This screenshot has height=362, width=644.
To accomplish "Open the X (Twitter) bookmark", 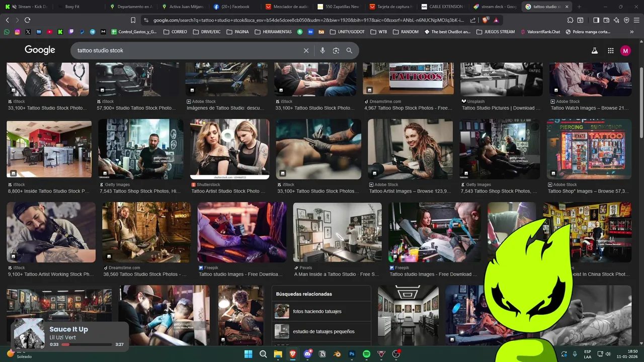I will click(x=28, y=32).
